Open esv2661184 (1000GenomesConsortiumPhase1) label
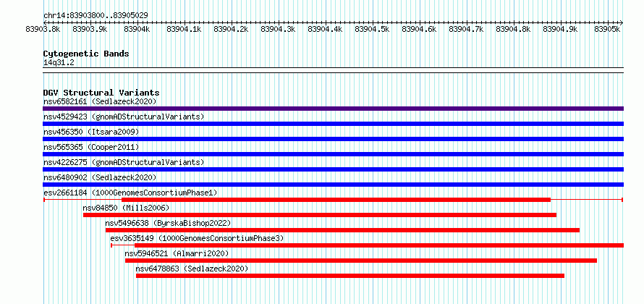The image size is (644, 304). tap(130, 193)
